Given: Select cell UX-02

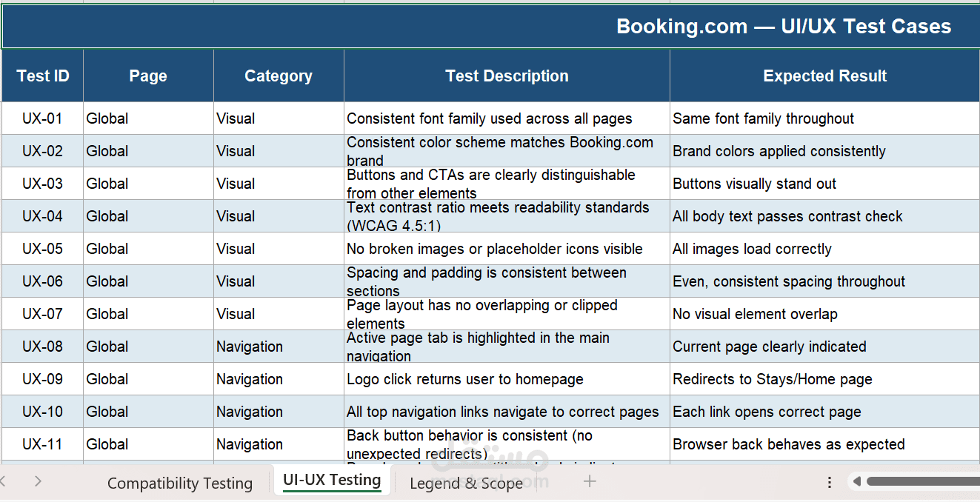Looking at the screenshot, I should tap(43, 151).
